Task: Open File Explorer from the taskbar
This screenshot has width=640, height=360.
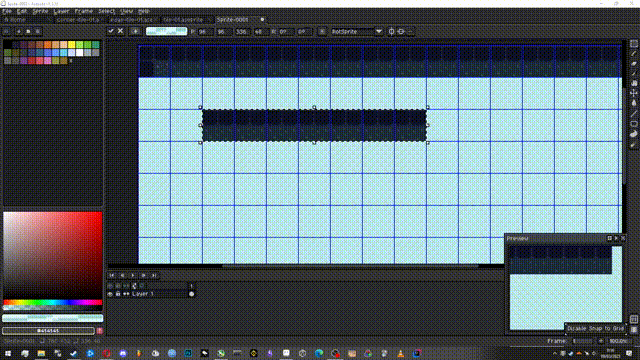Action: 41,353
